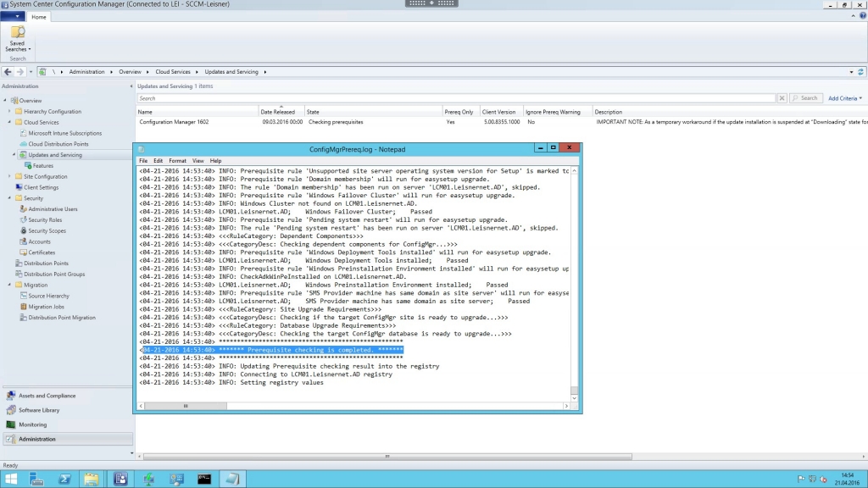Open File Explorer from the taskbar
The width and height of the screenshot is (868, 488).
tap(92, 480)
